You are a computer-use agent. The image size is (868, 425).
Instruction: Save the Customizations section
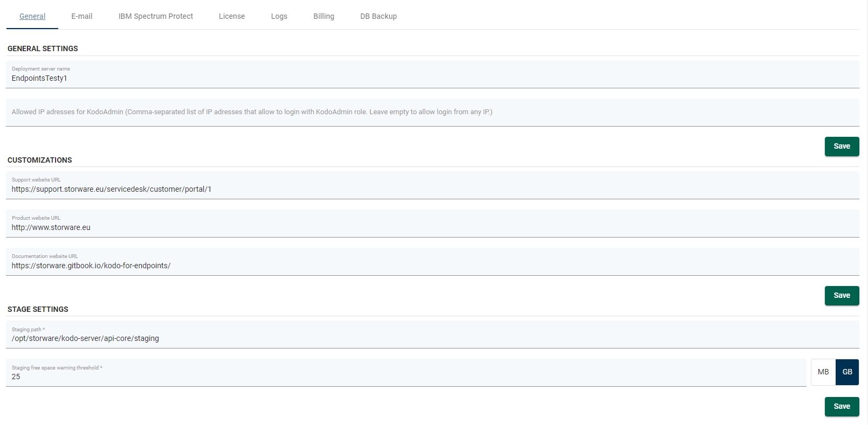pyautogui.click(x=842, y=296)
